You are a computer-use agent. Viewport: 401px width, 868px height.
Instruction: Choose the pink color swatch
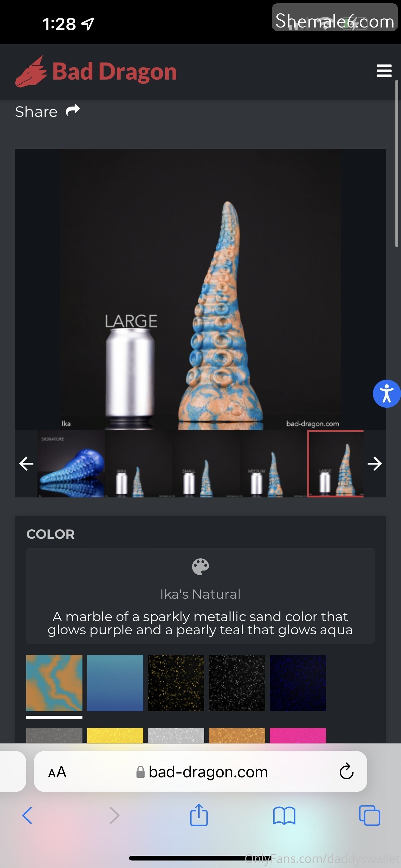point(298,736)
